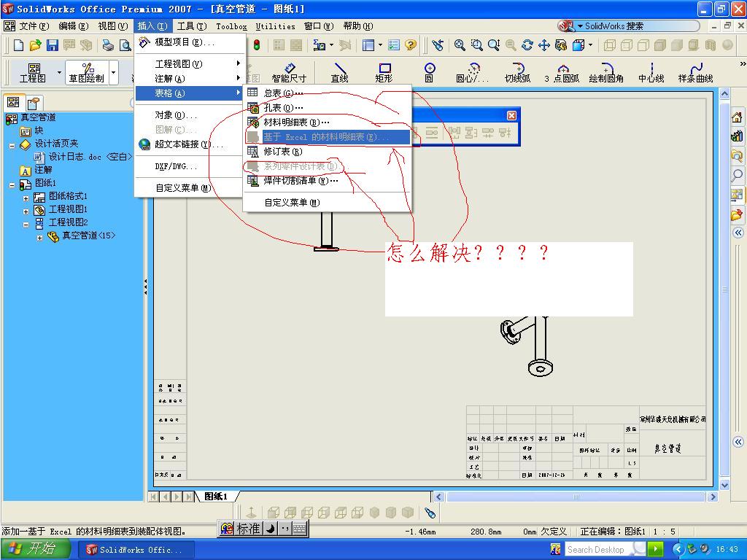This screenshot has width=747, height=560.
Task: Expand the 真空管道<15> tree node
Action: point(39,238)
